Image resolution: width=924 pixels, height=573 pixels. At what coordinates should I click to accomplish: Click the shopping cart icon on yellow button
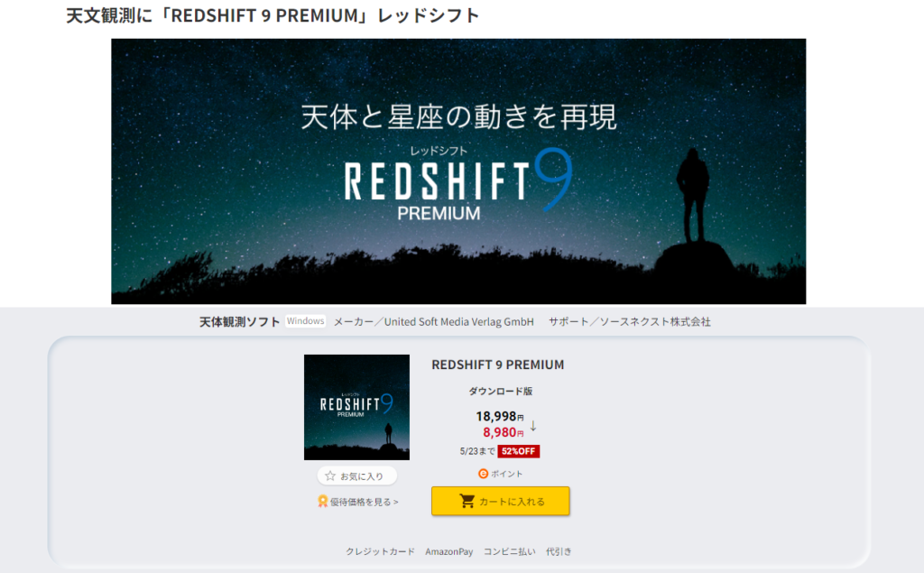click(467, 501)
